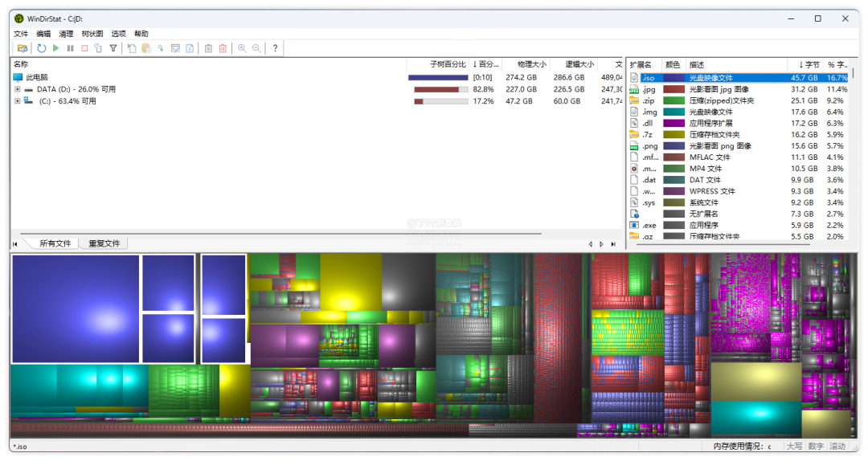Select the 光盘映像文件 .img row
The width and height of the screenshot is (868, 461).
click(739, 112)
